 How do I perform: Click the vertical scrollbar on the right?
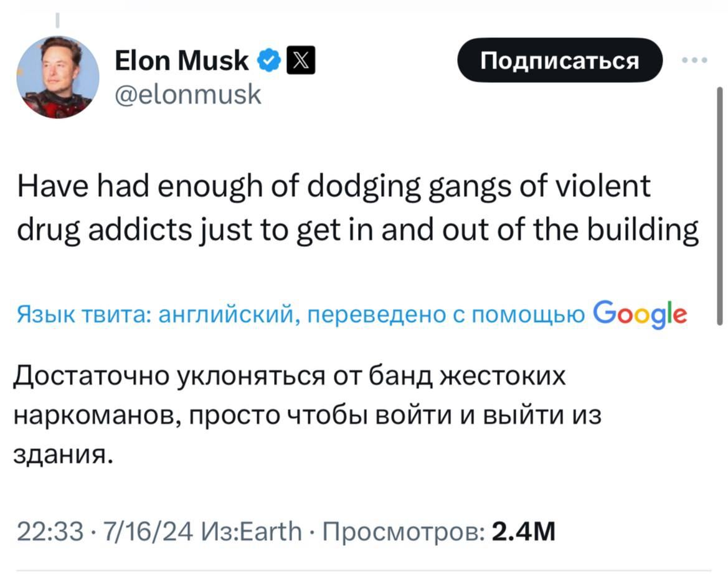tap(720, 206)
